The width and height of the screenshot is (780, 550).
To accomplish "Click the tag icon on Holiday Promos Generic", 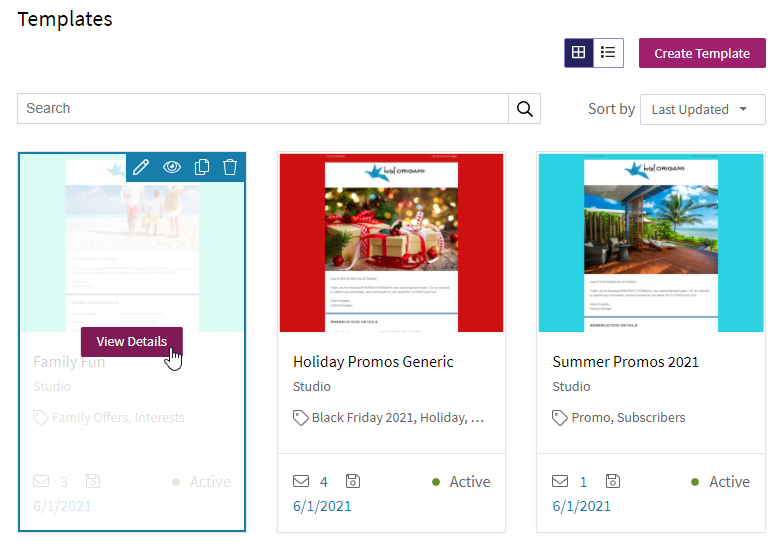I will (x=300, y=418).
